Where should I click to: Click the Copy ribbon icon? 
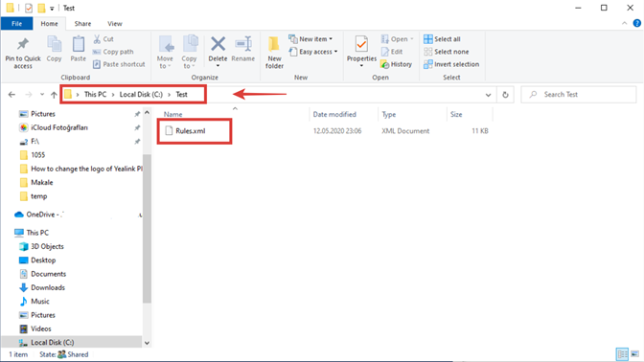pyautogui.click(x=54, y=49)
